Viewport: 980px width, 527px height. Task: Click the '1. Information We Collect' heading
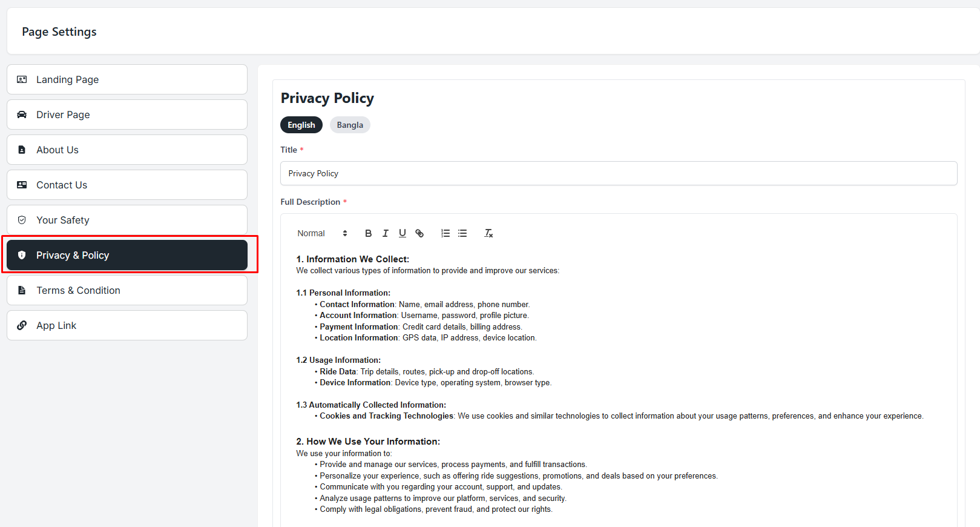(353, 259)
